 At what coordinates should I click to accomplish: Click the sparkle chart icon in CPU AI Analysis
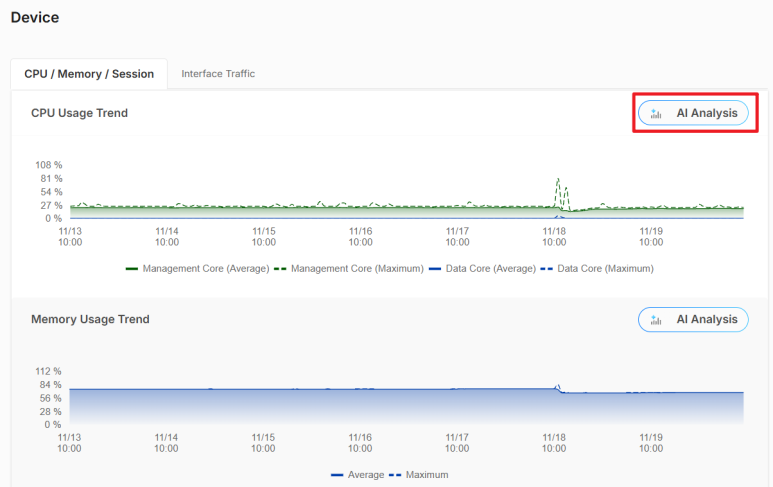(x=656, y=114)
